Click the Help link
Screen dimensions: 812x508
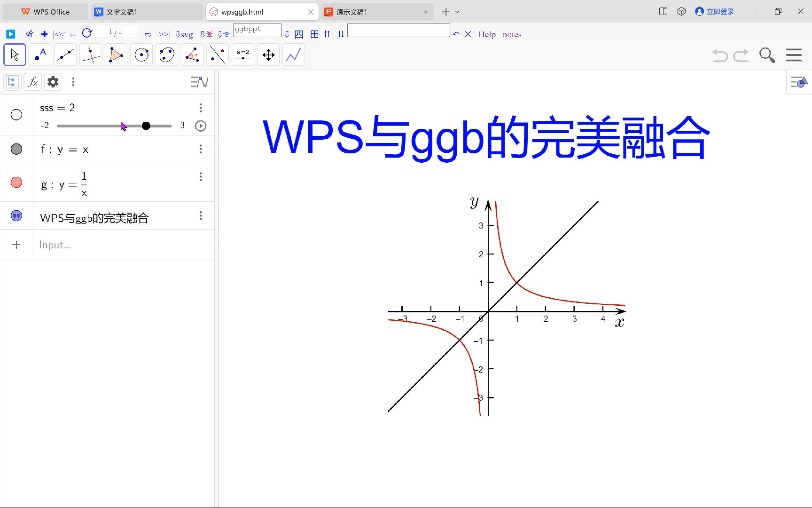[x=487, y=34]
